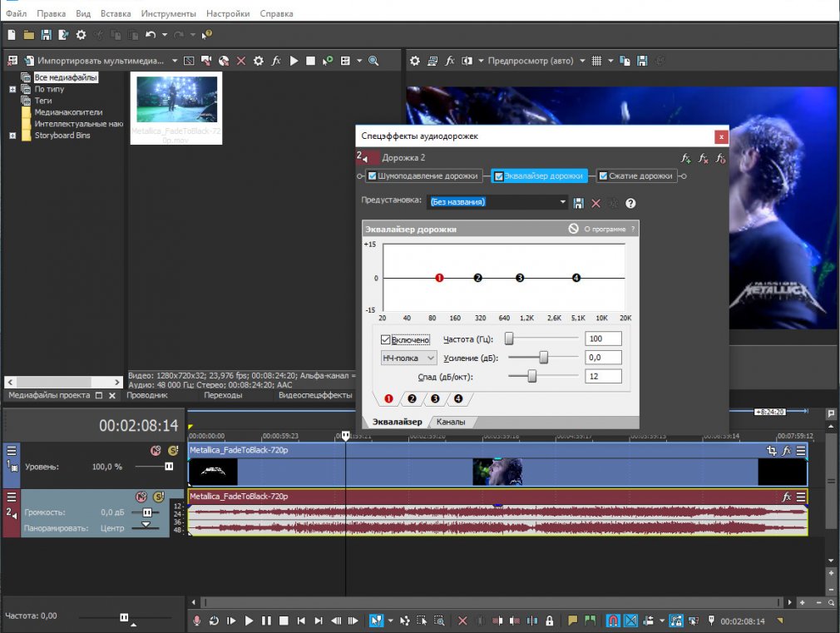Switch to the Переходы tab

coord(223,395)
